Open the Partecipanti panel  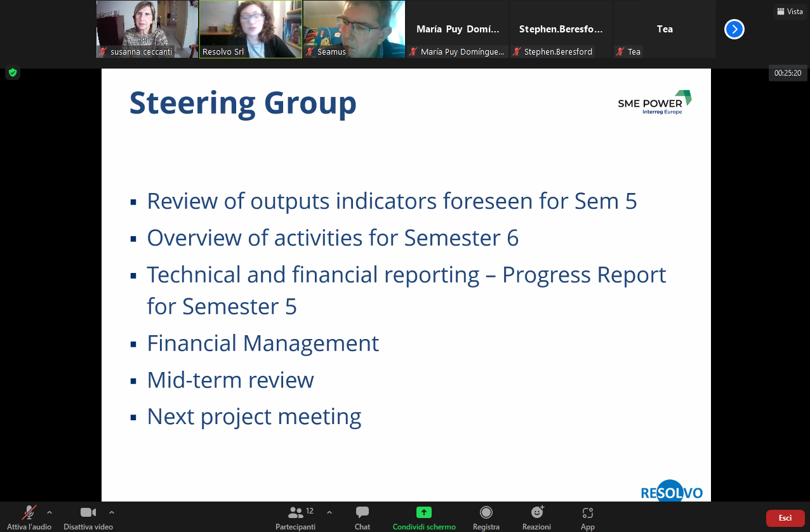pyautogui.click(x=295, y=517)
